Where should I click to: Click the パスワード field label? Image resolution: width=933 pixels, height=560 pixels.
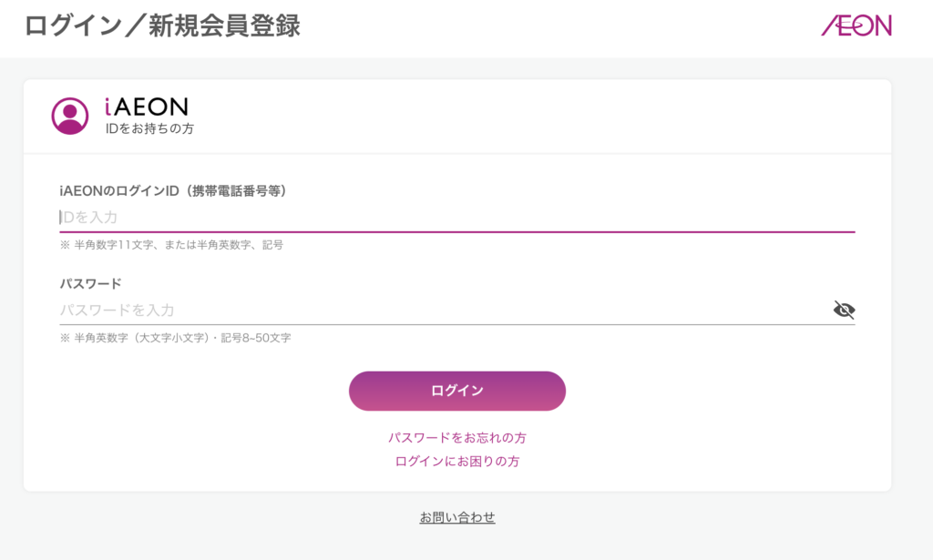coord(90,283)
